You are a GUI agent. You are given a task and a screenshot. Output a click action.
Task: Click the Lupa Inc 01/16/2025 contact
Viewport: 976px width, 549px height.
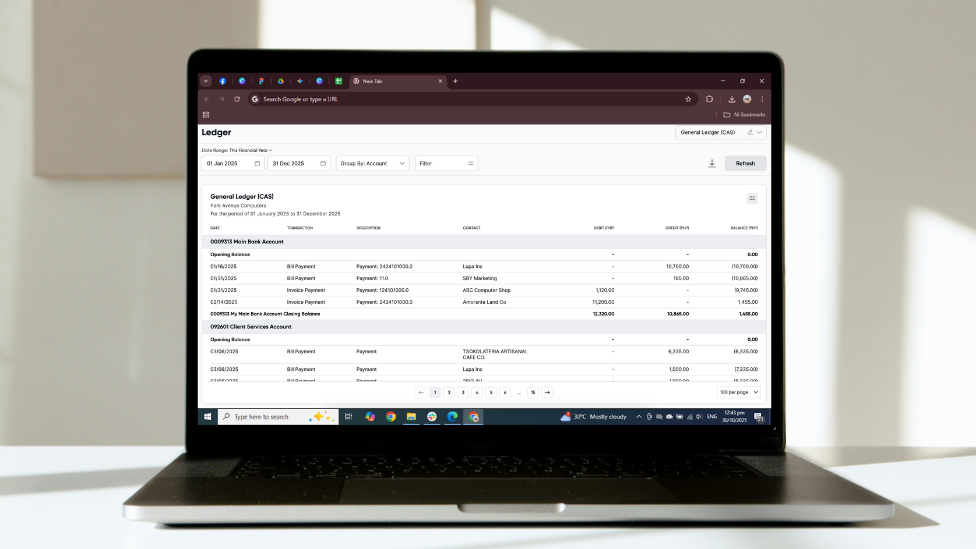pos(472,266)
